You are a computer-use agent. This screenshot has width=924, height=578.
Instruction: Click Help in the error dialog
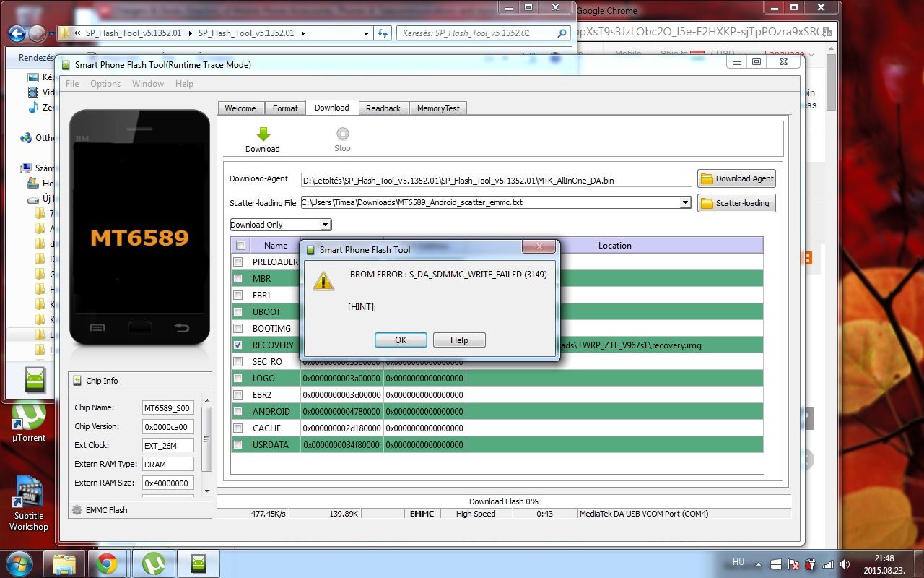click(459, 340)
